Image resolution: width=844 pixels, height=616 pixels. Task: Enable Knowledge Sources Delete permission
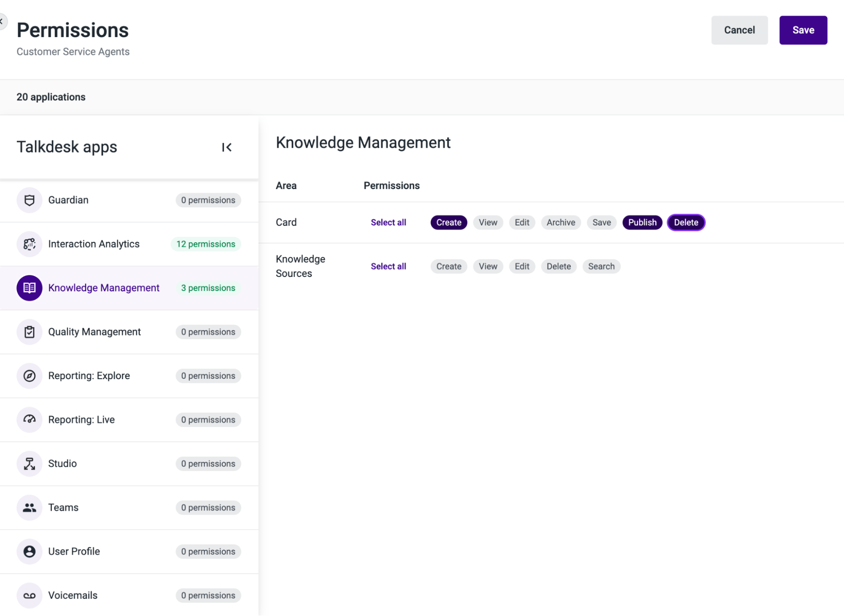(x=559, y=266)
